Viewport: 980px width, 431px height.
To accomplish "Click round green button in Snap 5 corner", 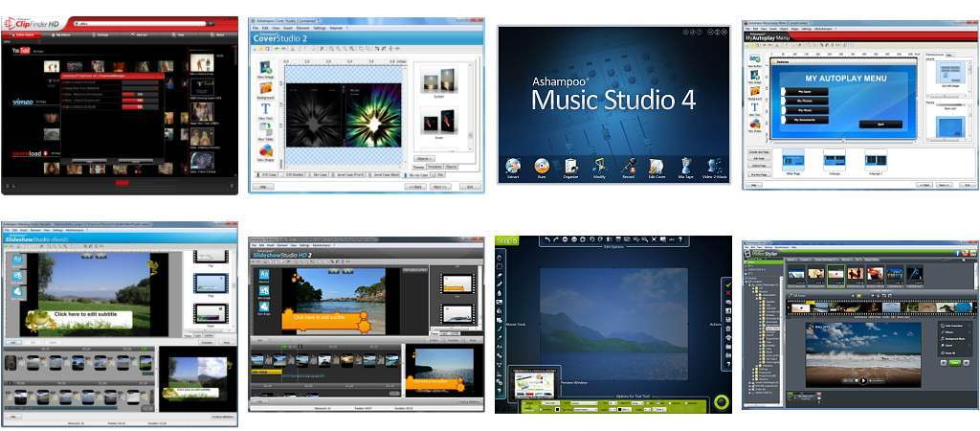I will coord(722,402).
